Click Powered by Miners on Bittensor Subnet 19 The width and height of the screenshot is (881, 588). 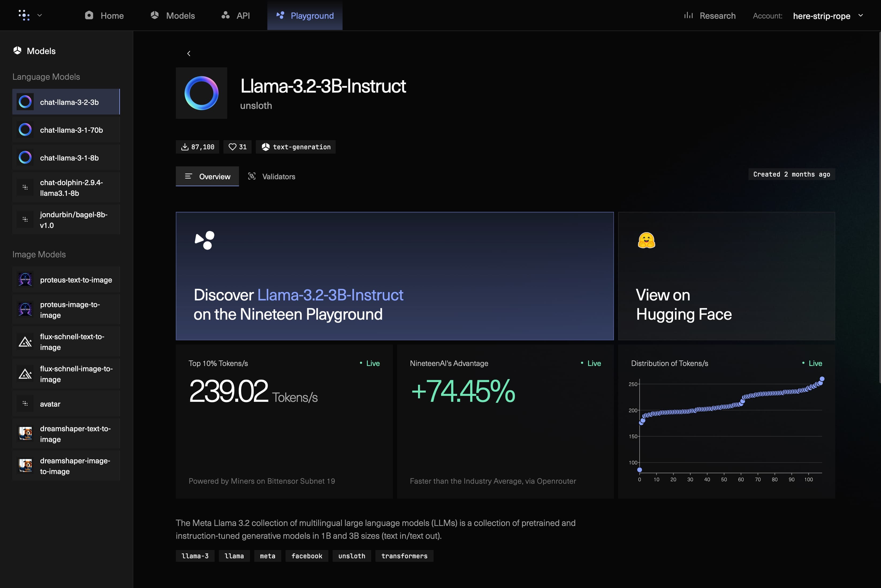point(262,481)
